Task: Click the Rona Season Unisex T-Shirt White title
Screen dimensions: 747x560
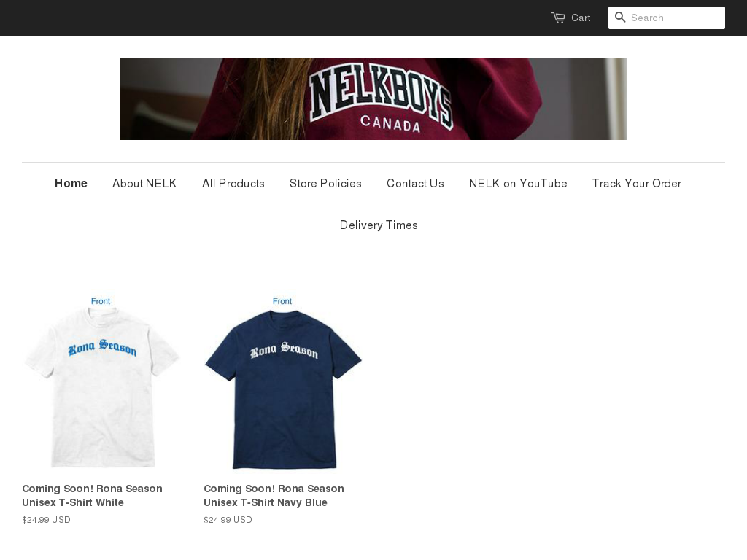Action: [92, 495]
